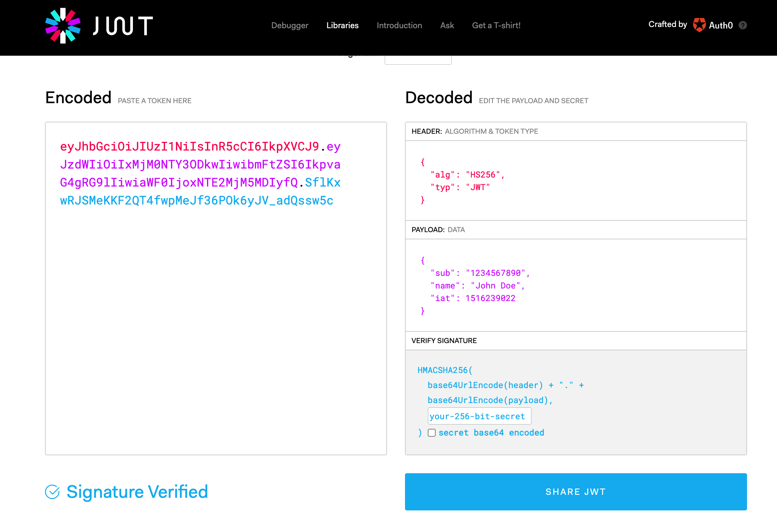Switch to the Debugger section
The image size is (777, 532).
(x=289, y=25)
